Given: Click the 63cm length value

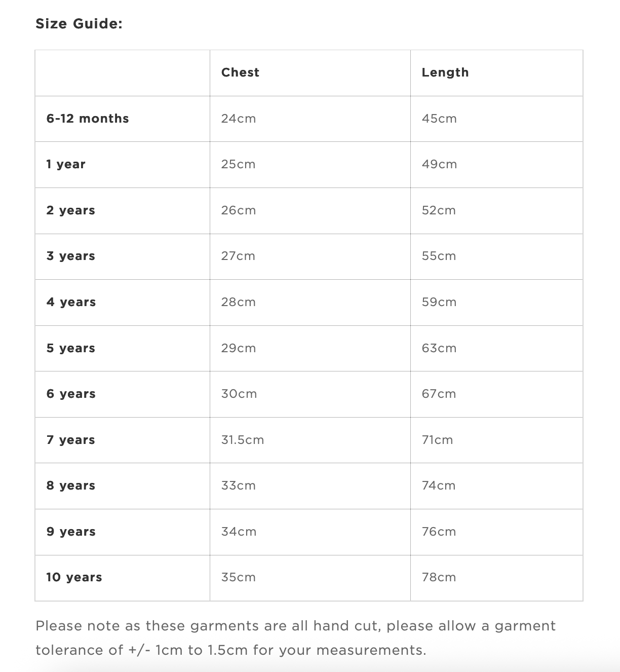Looking at the screenshot, I should pos(439,348).
